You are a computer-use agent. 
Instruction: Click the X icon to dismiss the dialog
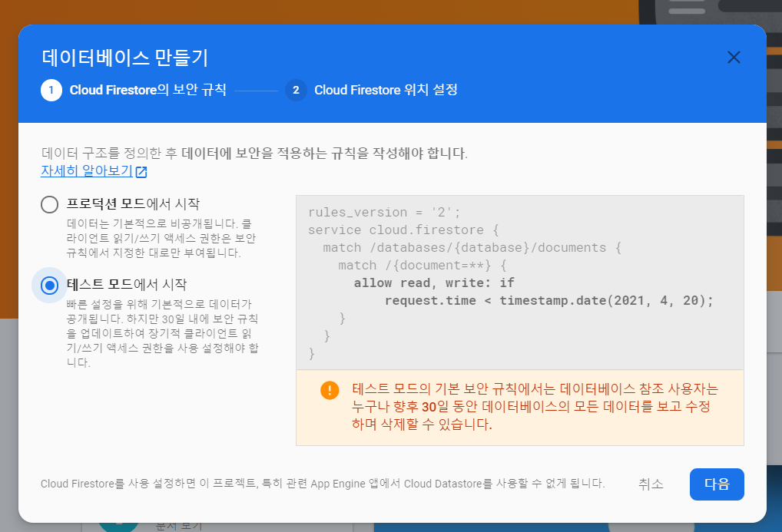[734, 57]
